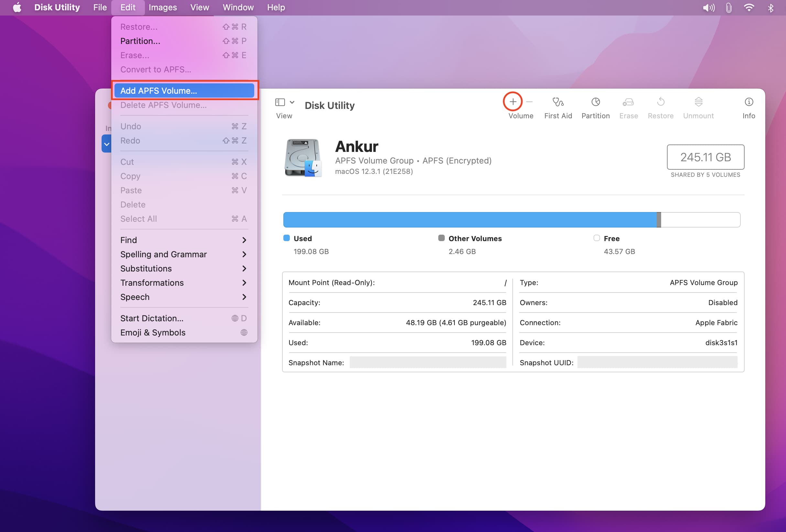Viewport: 786px width, 532px height.
Task: Open the Images menu
Action: click(163, 7)
